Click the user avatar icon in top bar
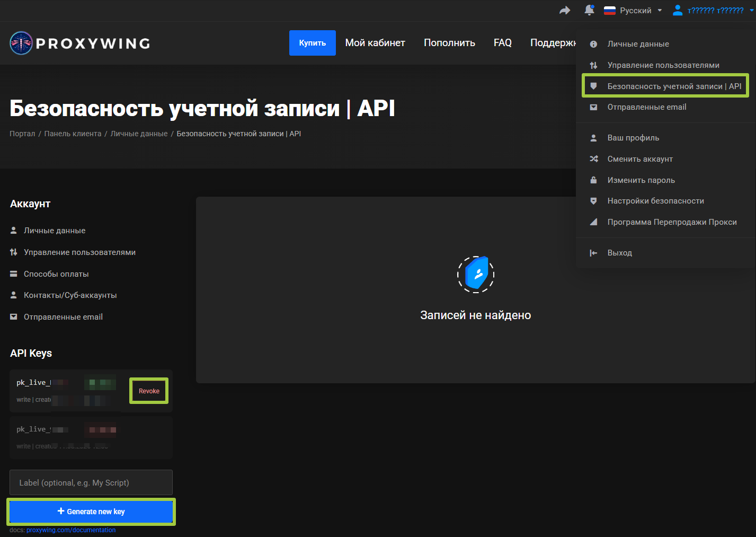Image resolution: width=756 pixels, height=537 pixels. pos(678,10)
